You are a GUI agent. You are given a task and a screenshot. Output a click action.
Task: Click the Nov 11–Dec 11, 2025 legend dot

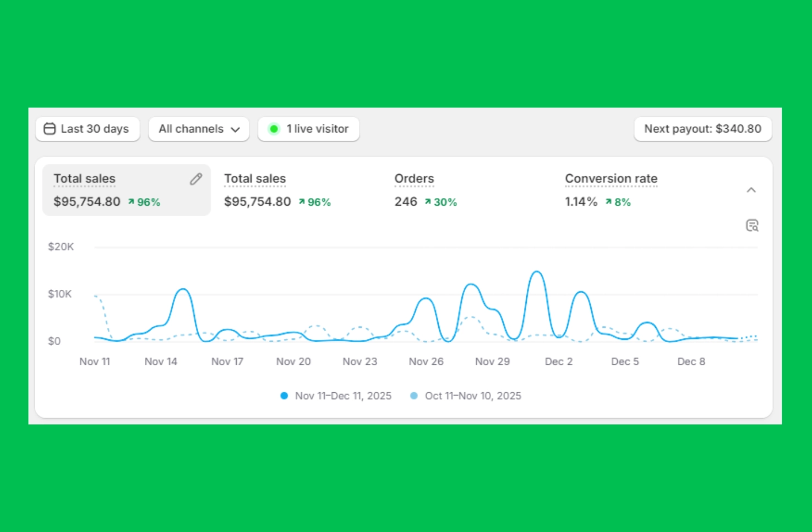[x=284, y=396]
